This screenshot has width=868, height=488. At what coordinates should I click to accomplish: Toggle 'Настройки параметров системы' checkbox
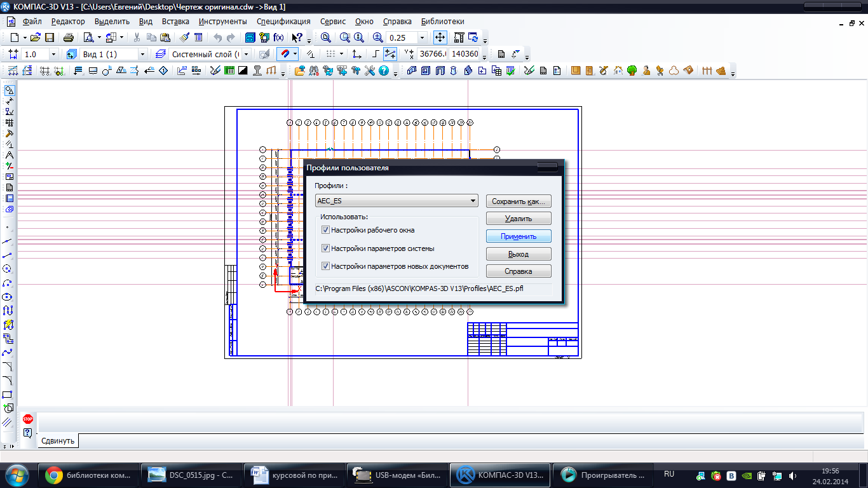[326, 248]
